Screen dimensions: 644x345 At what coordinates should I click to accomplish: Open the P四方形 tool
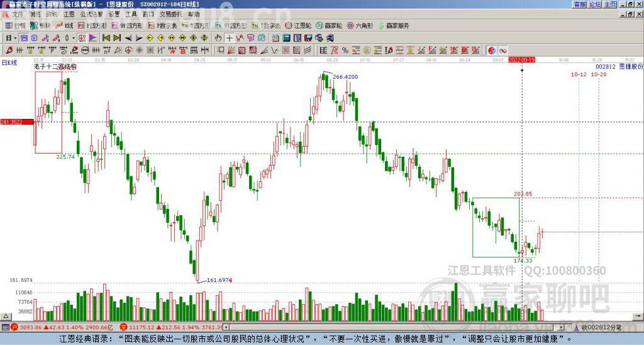pyautogui.click(x=92, y=25)
